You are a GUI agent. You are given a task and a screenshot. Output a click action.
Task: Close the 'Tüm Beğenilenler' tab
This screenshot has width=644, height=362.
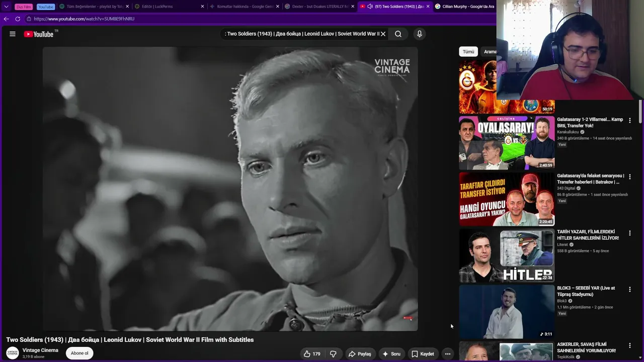point(127,7)
